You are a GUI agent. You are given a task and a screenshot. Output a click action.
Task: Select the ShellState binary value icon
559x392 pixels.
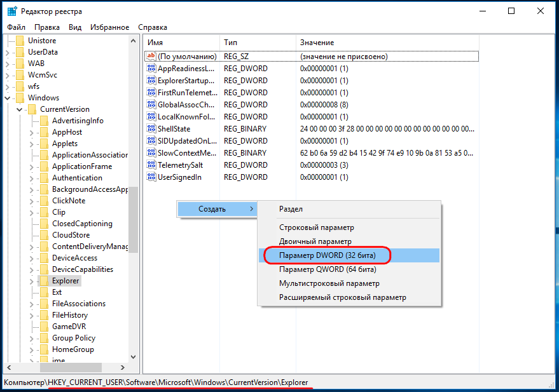[151, 129]
